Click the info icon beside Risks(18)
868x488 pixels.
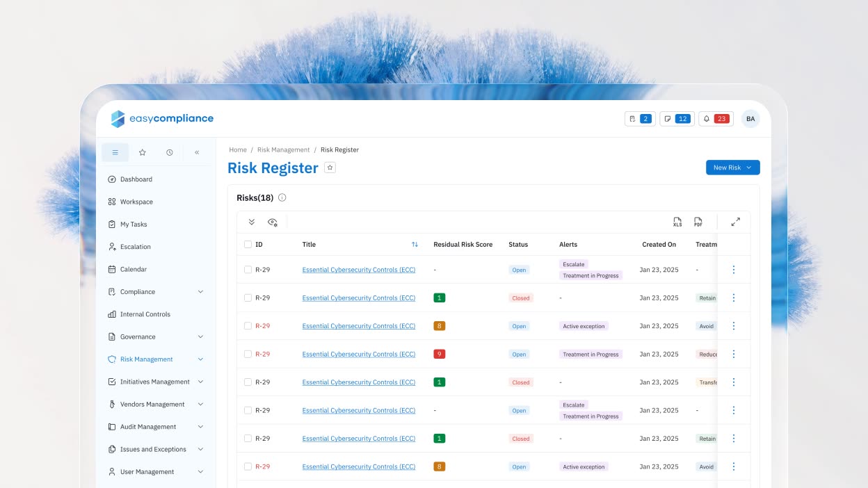click(282, 197)
